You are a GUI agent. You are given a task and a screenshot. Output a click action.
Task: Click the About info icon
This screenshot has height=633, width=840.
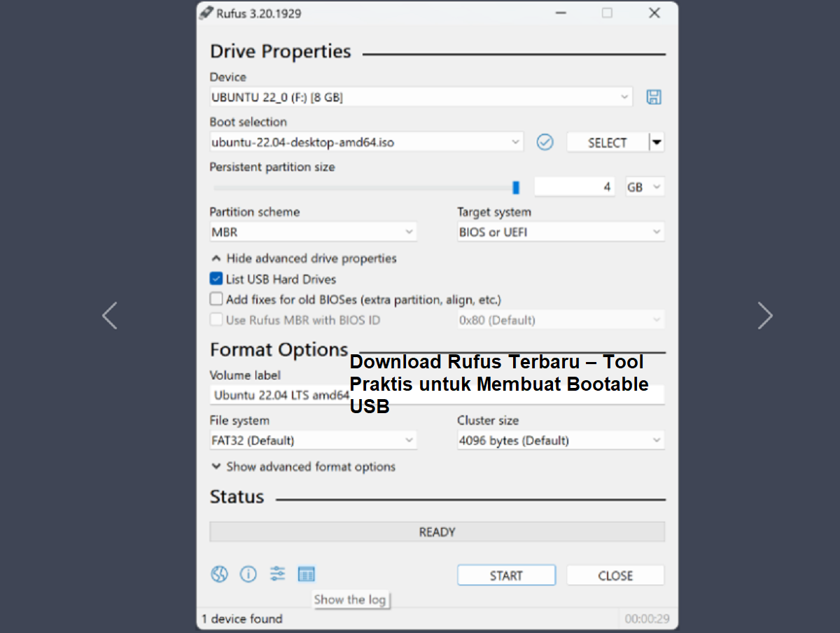point(248,573)
